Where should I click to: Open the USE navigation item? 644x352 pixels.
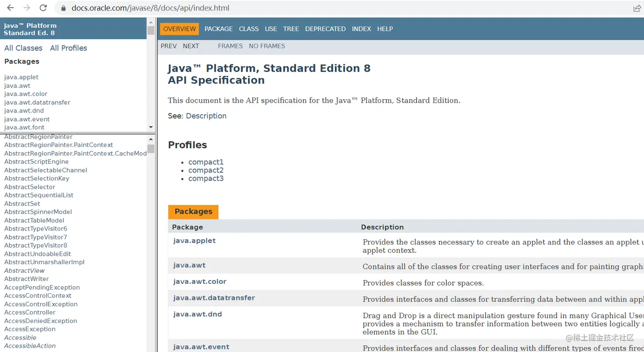pos(271,29)
